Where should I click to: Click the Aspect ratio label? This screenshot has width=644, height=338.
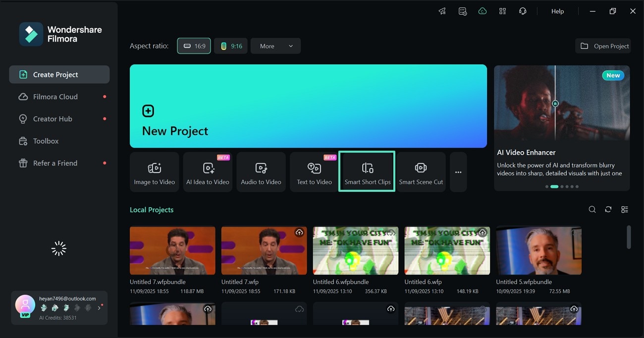[149, 46]
